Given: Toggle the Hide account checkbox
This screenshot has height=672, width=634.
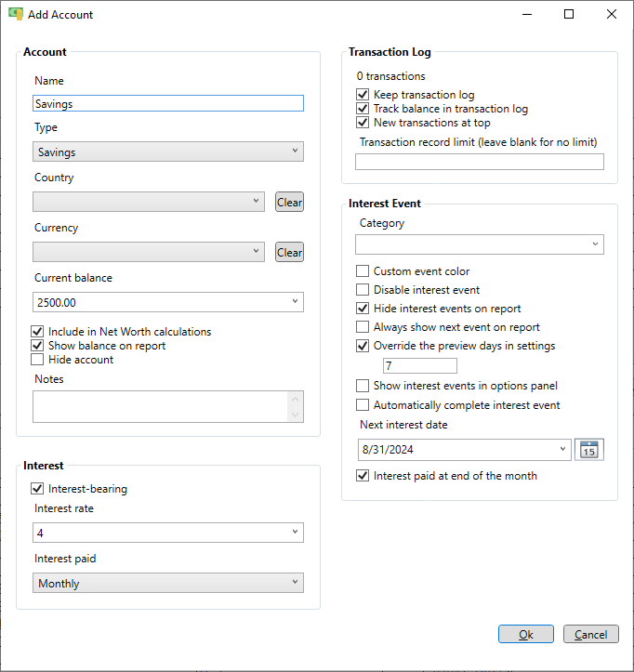Looking at the screenshot, I should point(37,360).
